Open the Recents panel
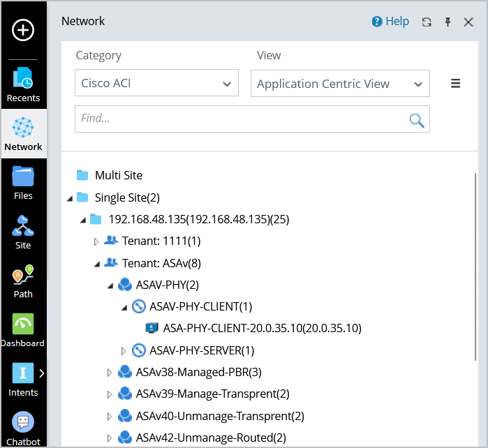This screenshot has width=488, height=448. 23,84
